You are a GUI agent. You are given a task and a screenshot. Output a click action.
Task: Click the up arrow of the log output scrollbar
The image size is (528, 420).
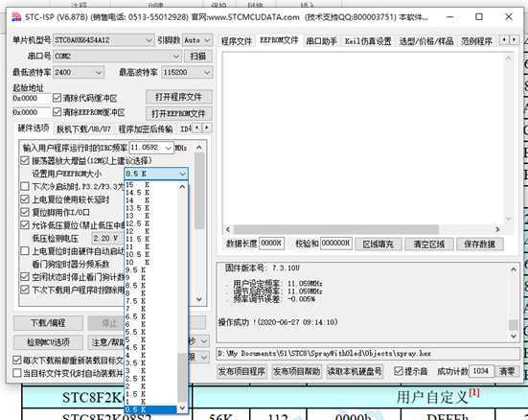514,269
